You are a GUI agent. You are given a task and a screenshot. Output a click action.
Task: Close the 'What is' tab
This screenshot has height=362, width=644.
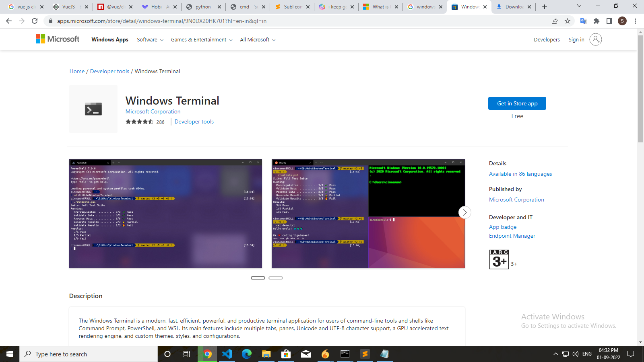(396, 7)
